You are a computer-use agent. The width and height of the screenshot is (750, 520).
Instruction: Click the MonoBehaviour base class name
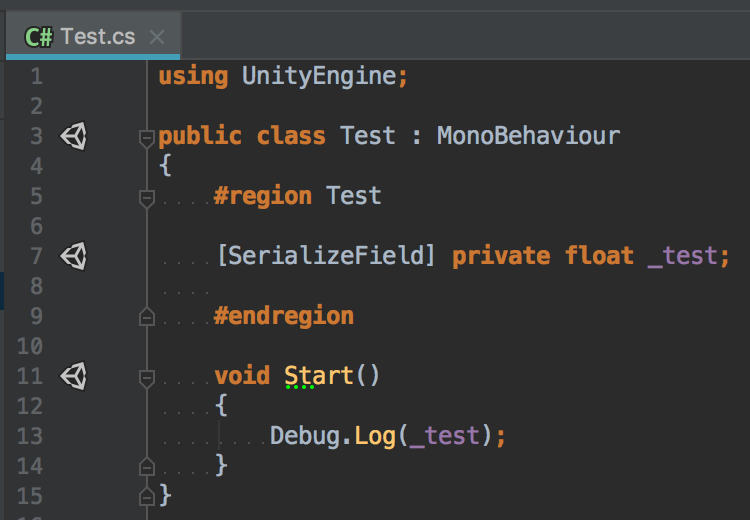(529, 136)
